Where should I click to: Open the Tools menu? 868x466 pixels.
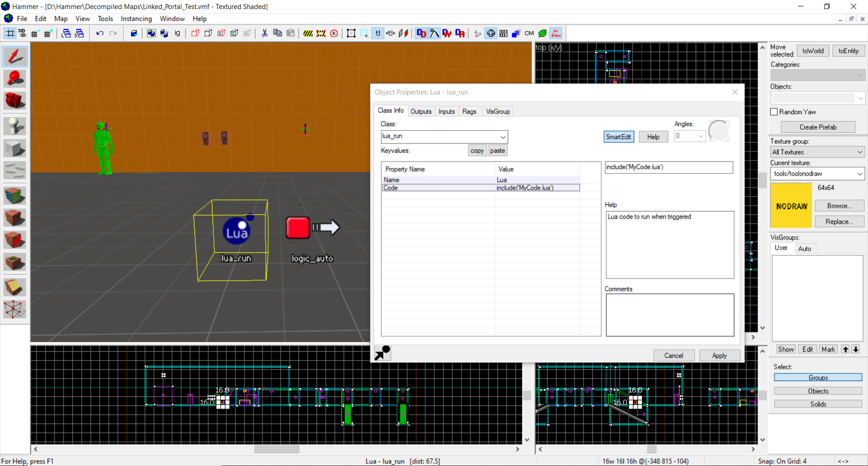coord(105,19)
